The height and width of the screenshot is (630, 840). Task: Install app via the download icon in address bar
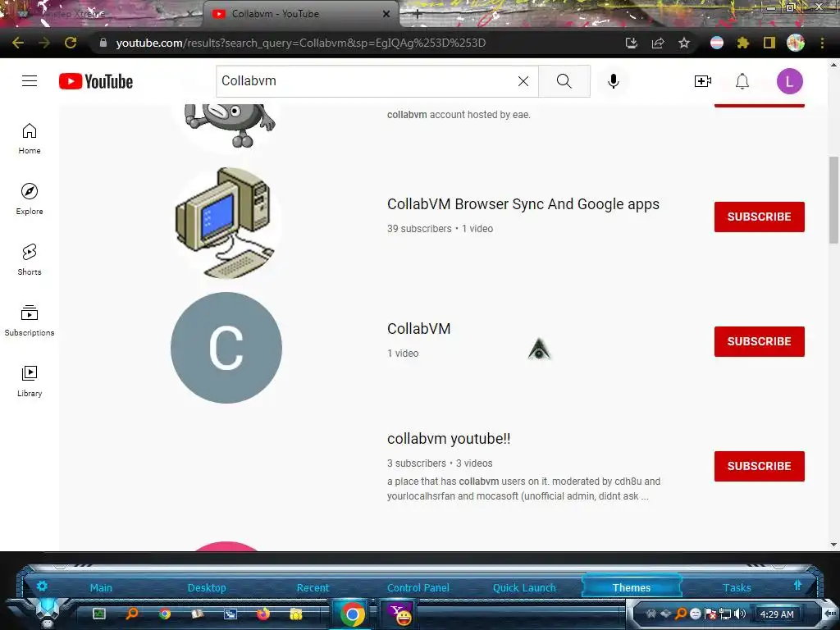[x=632, y=43]
